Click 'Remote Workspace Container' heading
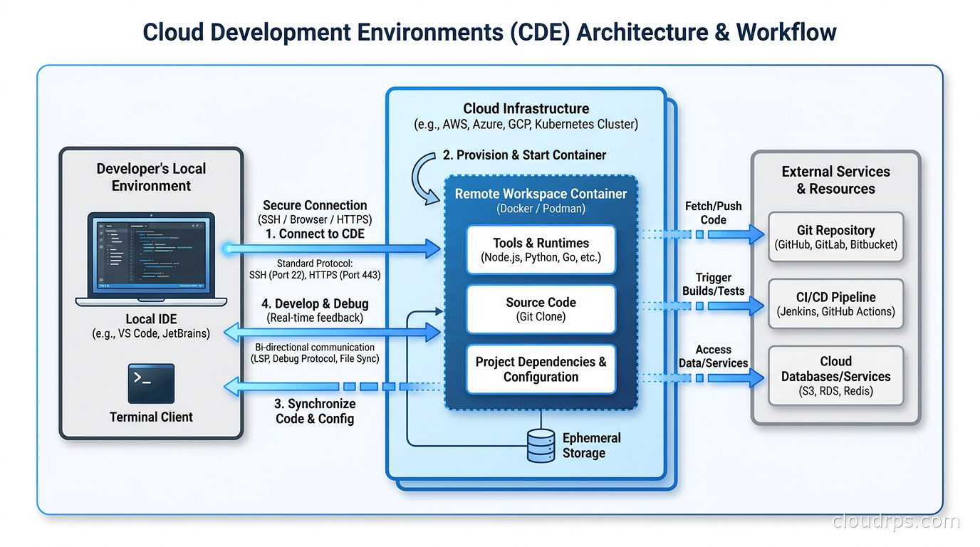The image size is (980, 547). point(541,194)
